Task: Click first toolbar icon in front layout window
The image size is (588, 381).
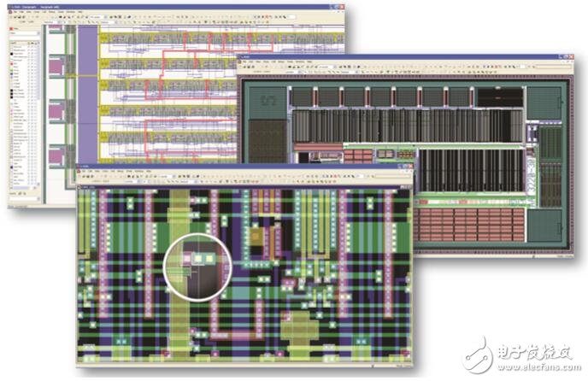Action: click(80, 178)
